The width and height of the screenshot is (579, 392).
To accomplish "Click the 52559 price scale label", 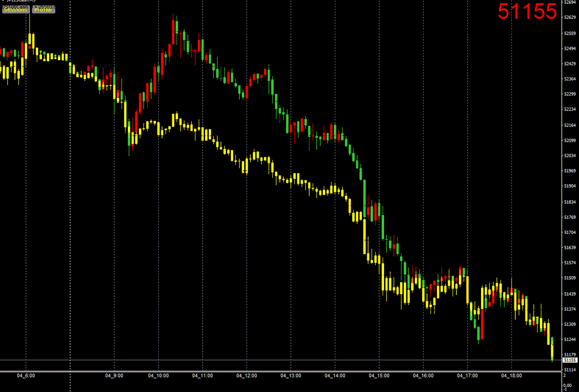I will [570, 33].
